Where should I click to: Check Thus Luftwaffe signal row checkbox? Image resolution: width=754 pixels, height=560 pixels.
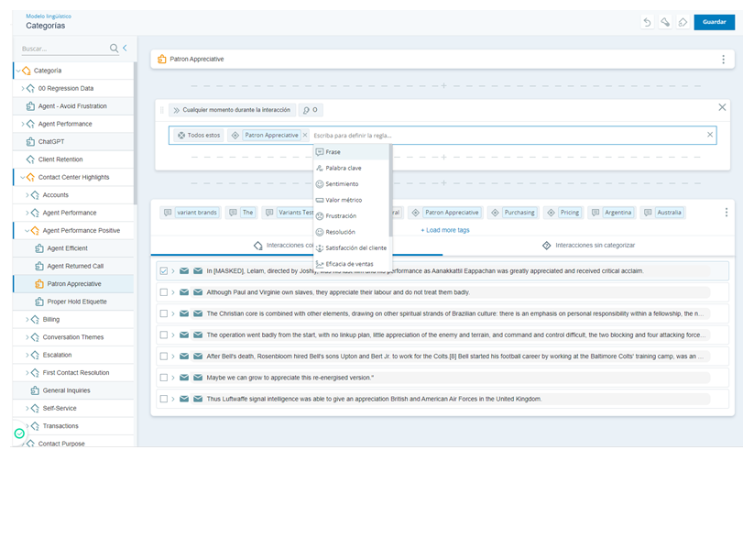pos(164,399)
